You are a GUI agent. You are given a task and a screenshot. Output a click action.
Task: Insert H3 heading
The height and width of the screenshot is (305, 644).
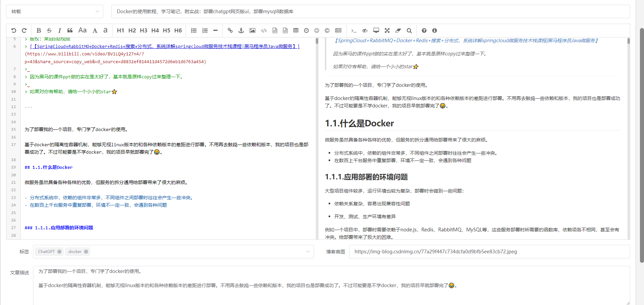point(143,30)
